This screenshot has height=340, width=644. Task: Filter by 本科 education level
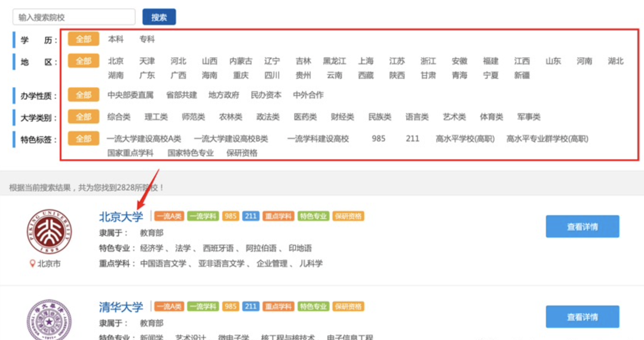(116, 39)
